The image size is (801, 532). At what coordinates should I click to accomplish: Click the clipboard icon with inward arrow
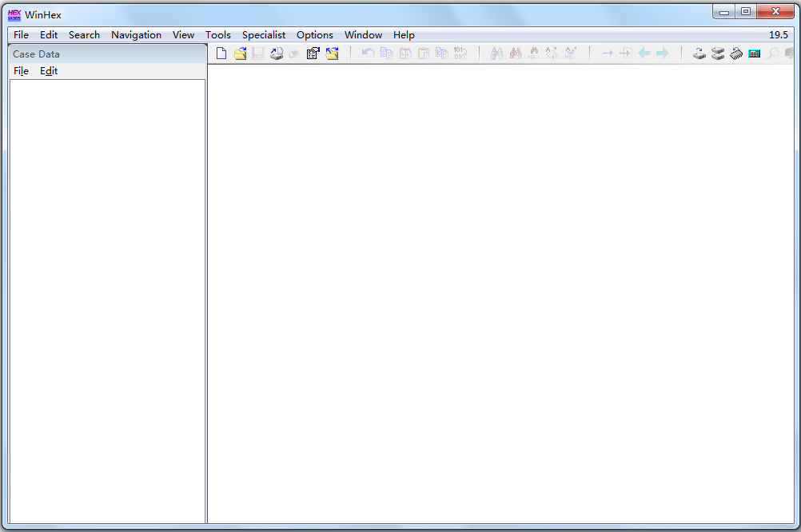(x=405, y=53)
